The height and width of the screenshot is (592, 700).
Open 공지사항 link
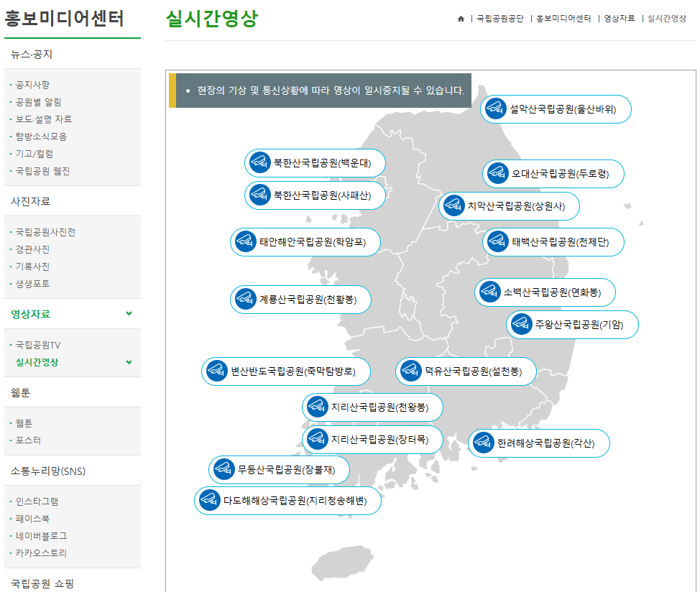click(x=32, y=85)
